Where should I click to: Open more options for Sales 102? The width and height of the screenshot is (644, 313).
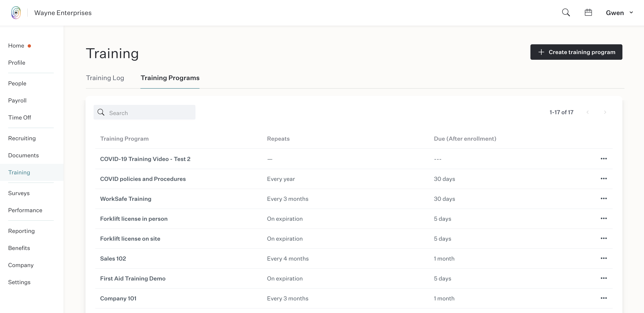point(604,258)
